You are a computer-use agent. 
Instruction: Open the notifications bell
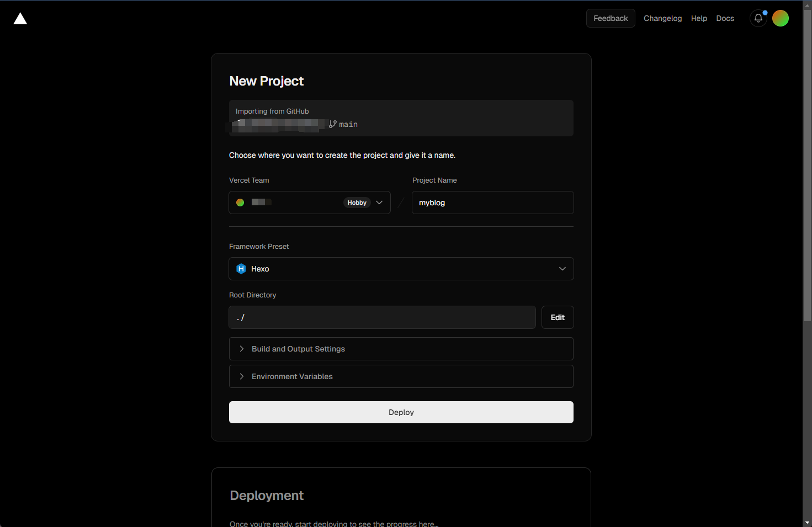coord(758,18)
